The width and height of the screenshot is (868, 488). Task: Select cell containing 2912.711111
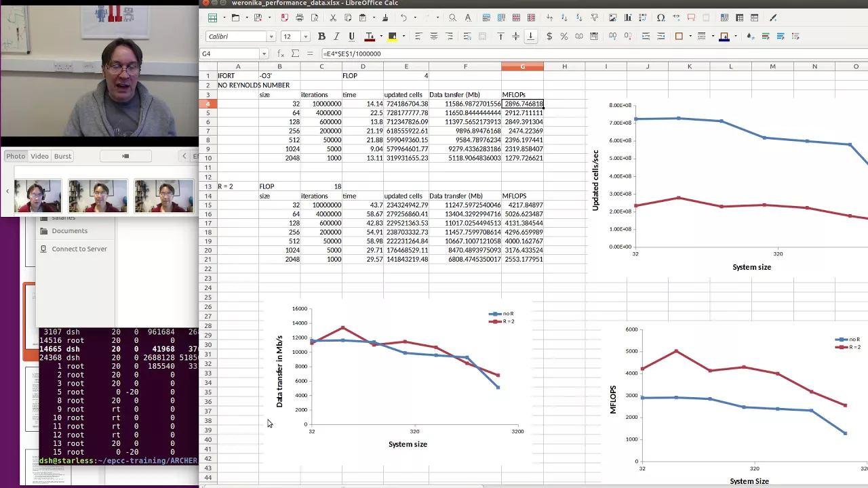(x=522, y=113)
